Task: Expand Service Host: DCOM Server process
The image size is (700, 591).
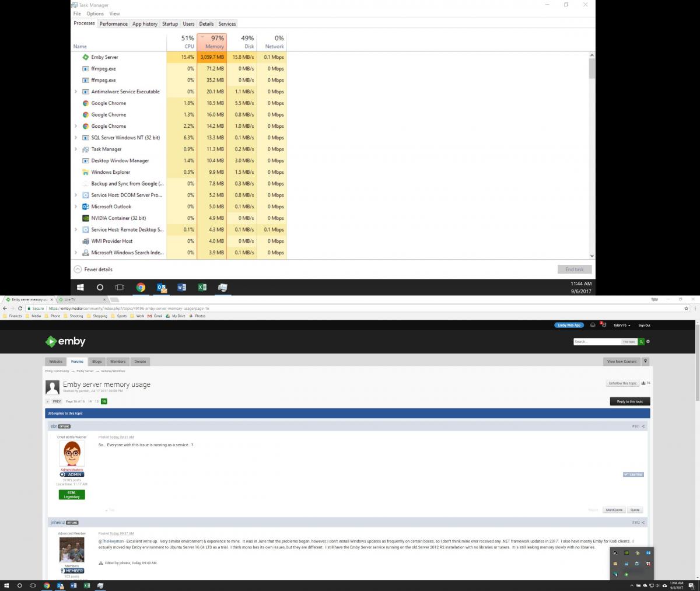Action: 76,195
